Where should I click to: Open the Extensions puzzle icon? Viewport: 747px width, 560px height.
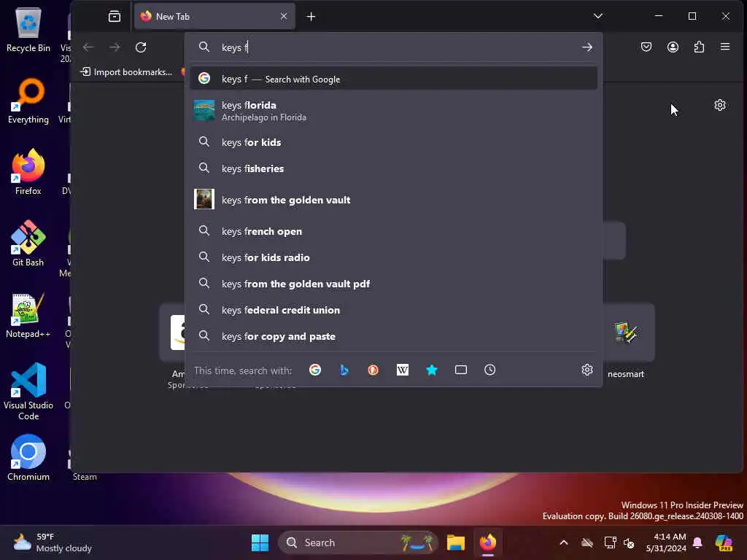pos(699,47)
